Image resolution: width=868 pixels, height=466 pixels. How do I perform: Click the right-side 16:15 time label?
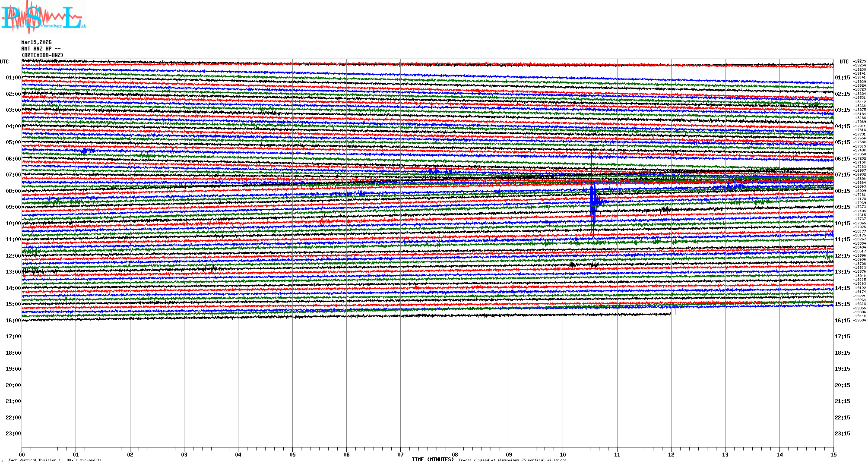click(x=842, y=321)
